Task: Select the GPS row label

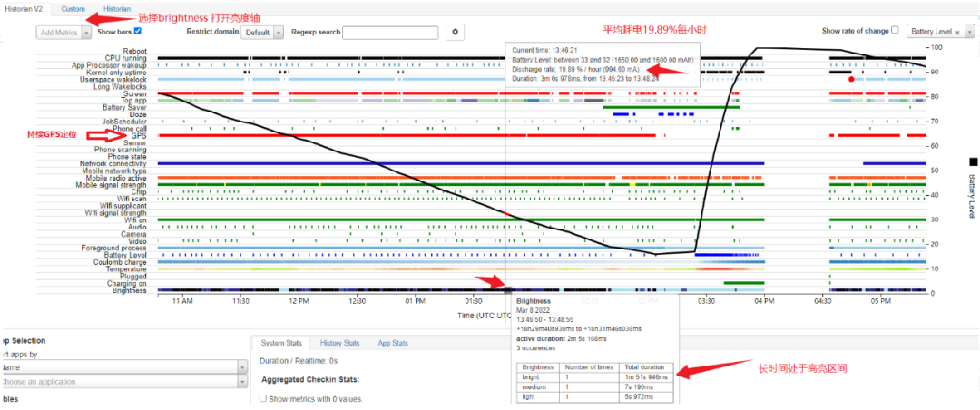Action: (139, 136)
